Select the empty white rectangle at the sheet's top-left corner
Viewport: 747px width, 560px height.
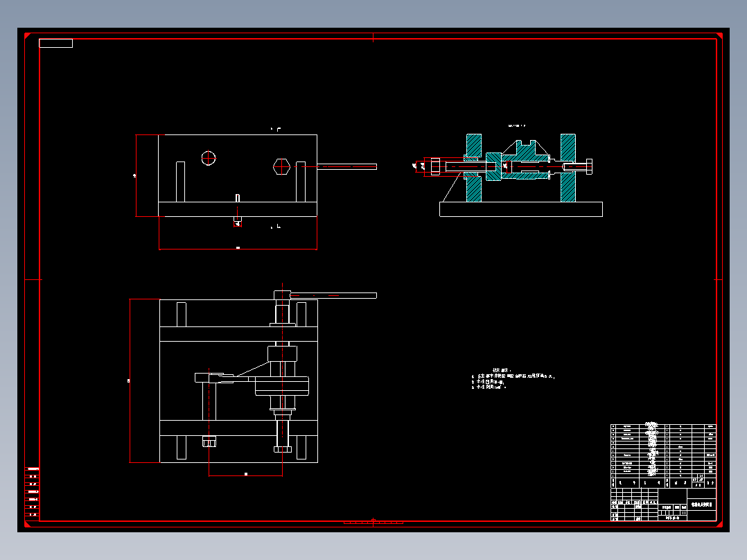click(55, 44)
